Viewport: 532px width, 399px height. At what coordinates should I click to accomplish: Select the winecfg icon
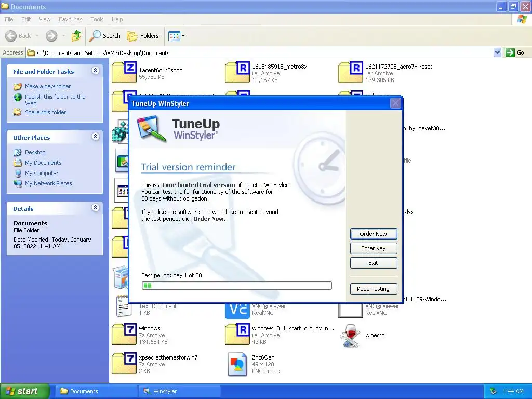pos(350,336)
